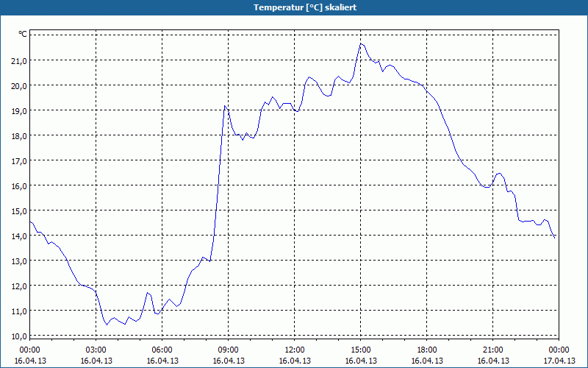
Task: Click the 16.04.13 date beneath 12:00
Action: (295, 361)
